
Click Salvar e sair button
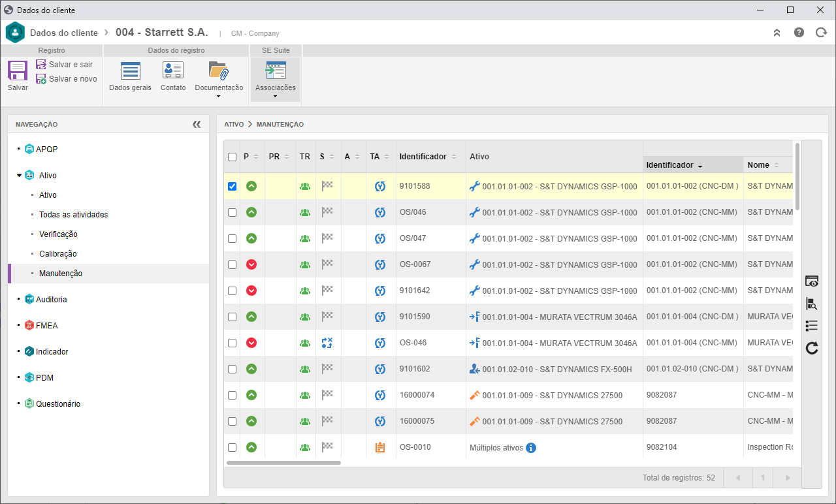click(x=65, y=65)
